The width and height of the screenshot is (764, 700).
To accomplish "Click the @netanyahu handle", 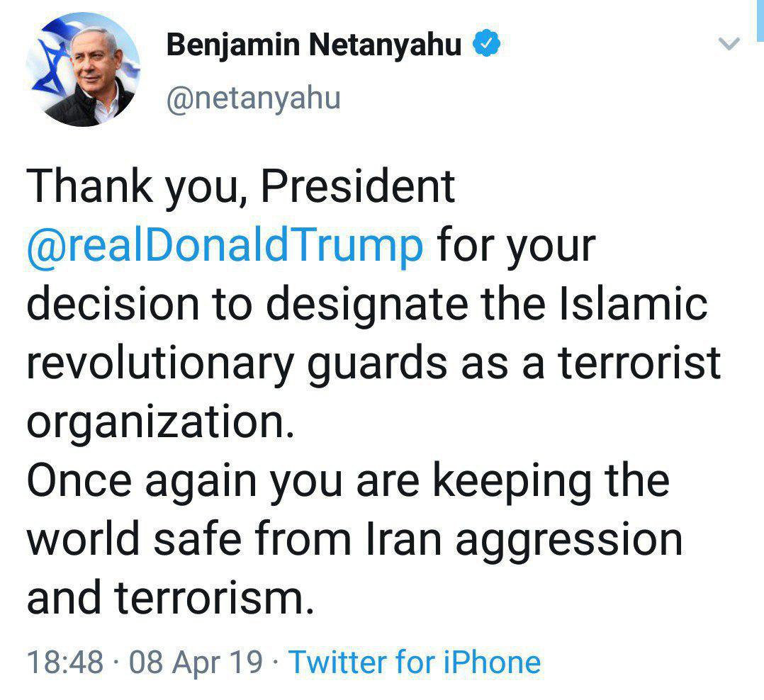I will click(x=253, y=98).
